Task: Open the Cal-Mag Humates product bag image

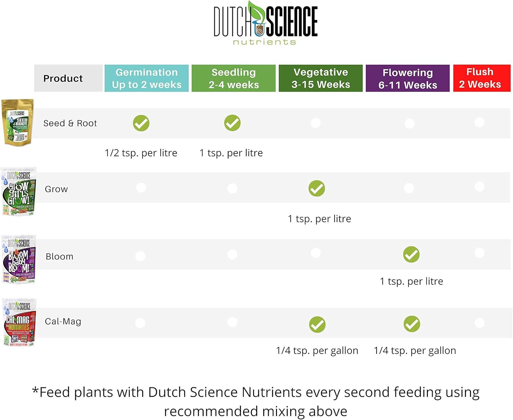Action: (x=19, y=322)
